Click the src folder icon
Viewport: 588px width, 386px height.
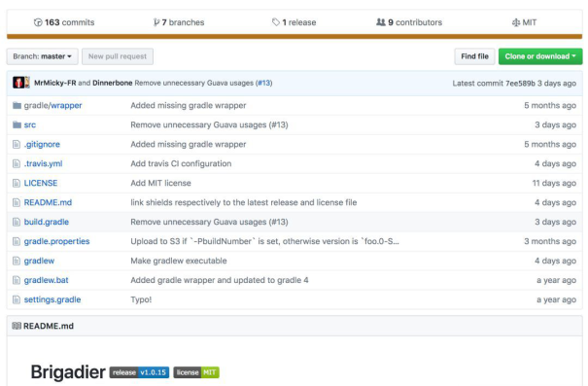[x=17, y=124]
